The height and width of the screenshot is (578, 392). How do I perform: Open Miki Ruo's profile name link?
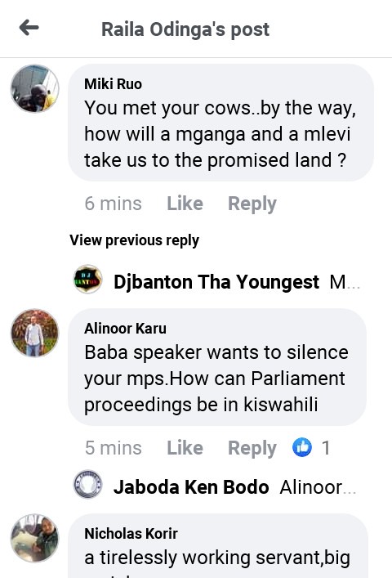pyautogui.click(x=113, y=84)
